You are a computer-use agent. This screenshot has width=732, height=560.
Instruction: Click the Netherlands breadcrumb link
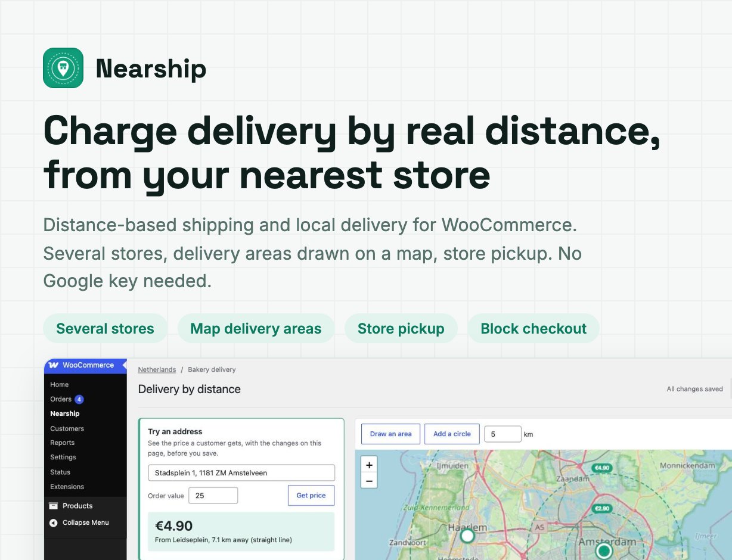pos(157,369)
